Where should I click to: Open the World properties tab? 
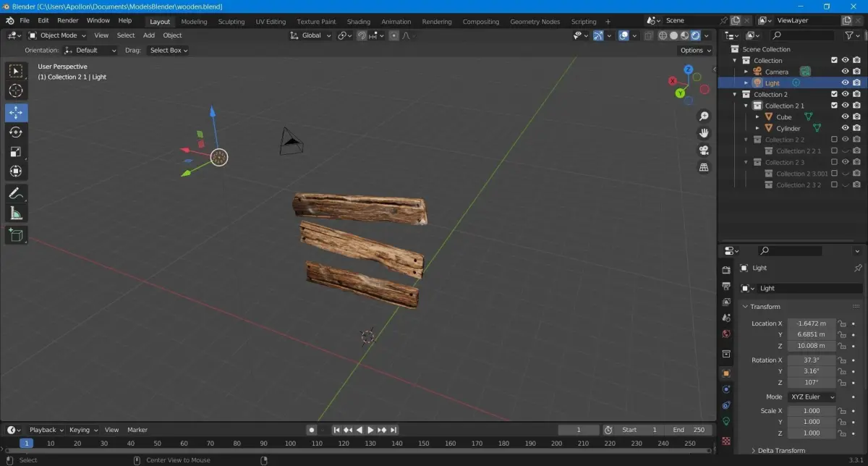coord(726,334)
